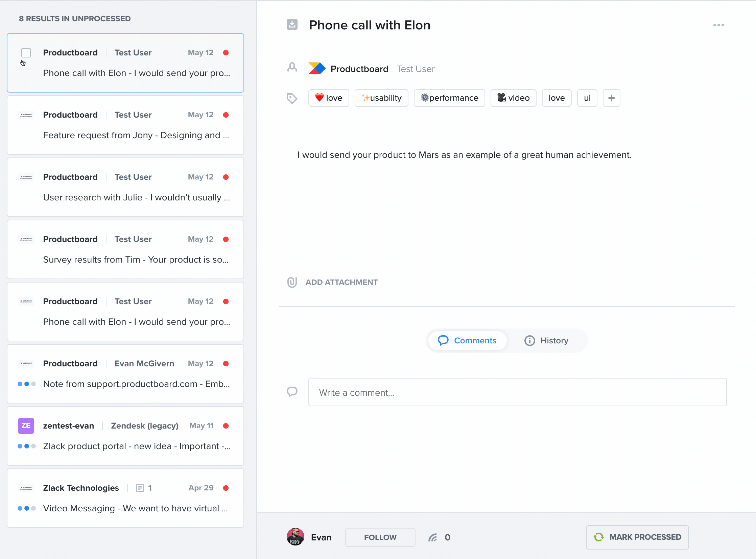Click the Productboard source logo on Survey results note
The height and width of the screenshot is (559, 756).
pyautogui.click(x=26, y=239)
